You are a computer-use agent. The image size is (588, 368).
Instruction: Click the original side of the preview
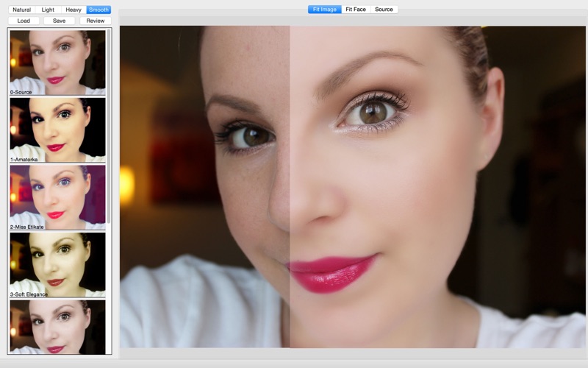click(205, 187)
